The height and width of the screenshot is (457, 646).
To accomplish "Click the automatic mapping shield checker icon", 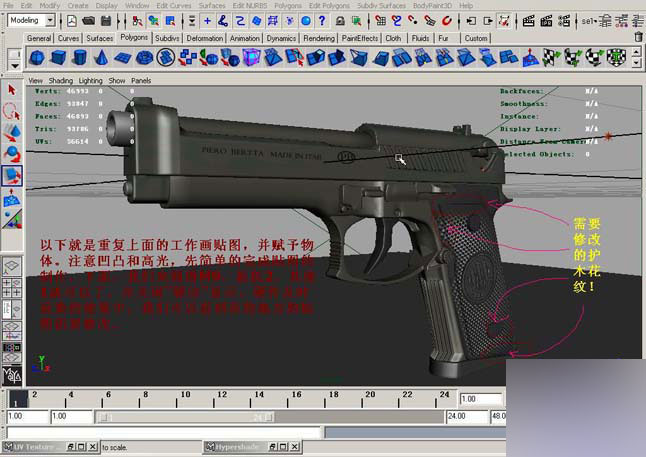I will pyautogui.click(x=616, y=58).
